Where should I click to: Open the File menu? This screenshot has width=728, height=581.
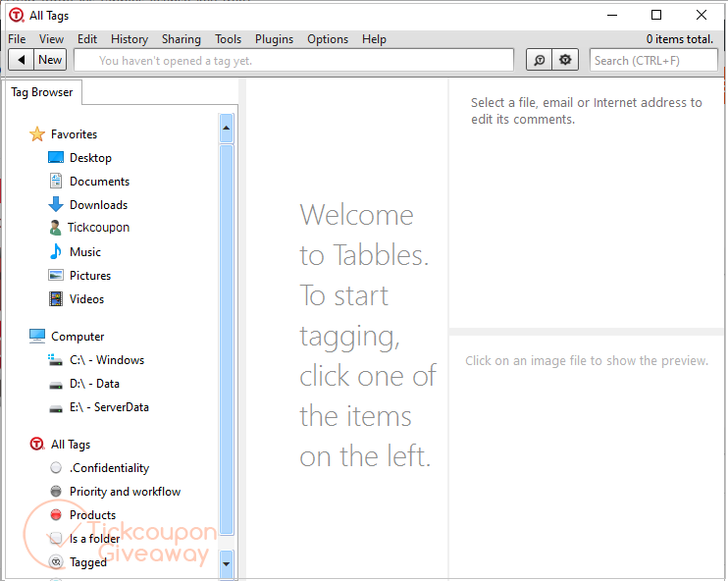pyautogui.click(x=17, y=39)
